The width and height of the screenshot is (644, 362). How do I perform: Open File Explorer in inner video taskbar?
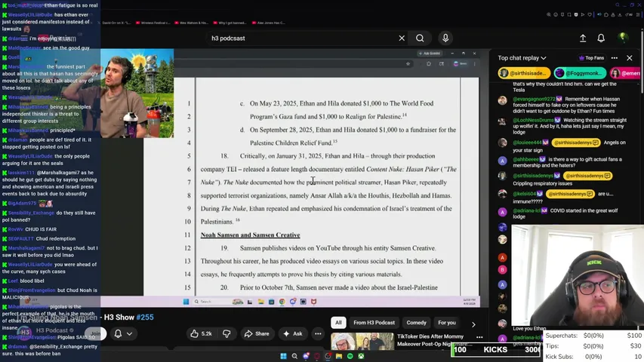(x=260, y=302)
